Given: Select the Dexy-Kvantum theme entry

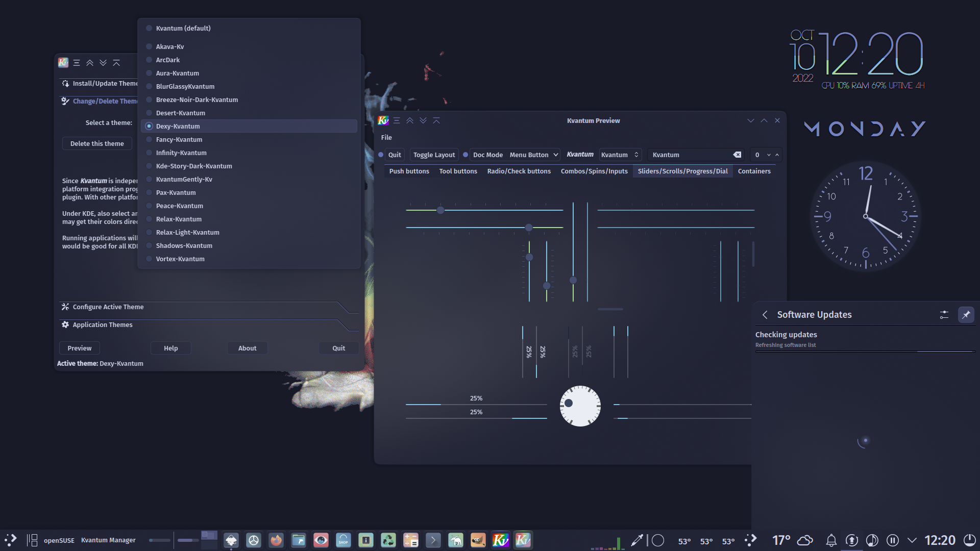Looking at the screenshot, I should point(249,126).
